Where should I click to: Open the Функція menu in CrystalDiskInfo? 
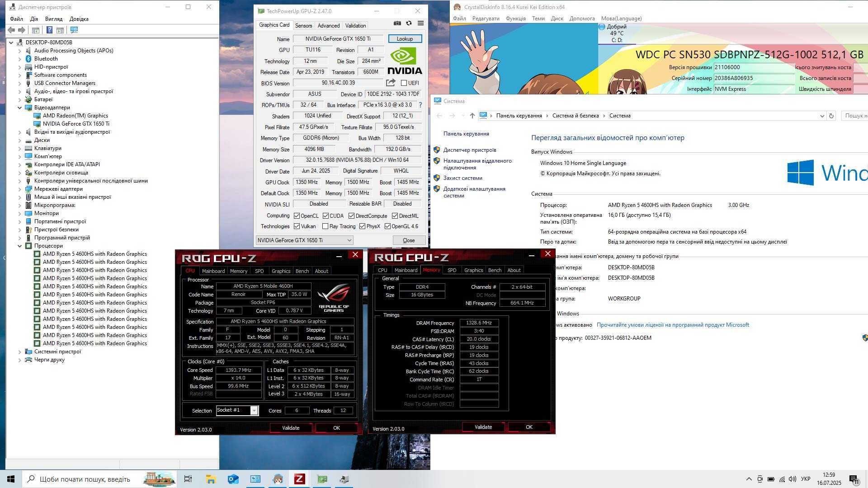click(516, 19)
